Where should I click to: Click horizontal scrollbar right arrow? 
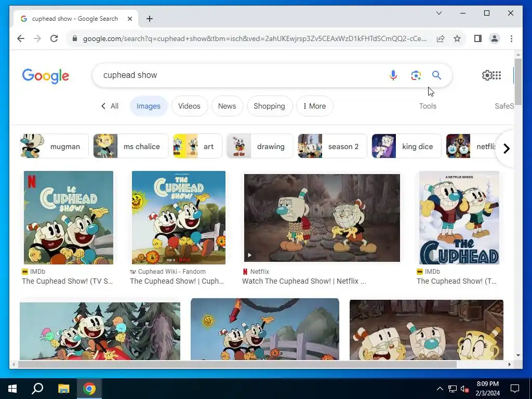pyautogui.click(x=509, y=364)
